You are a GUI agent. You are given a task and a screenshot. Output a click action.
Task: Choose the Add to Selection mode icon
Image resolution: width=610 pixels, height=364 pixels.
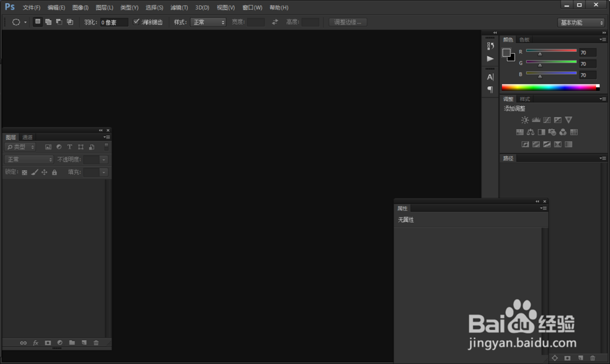click(x=48, y=22)
